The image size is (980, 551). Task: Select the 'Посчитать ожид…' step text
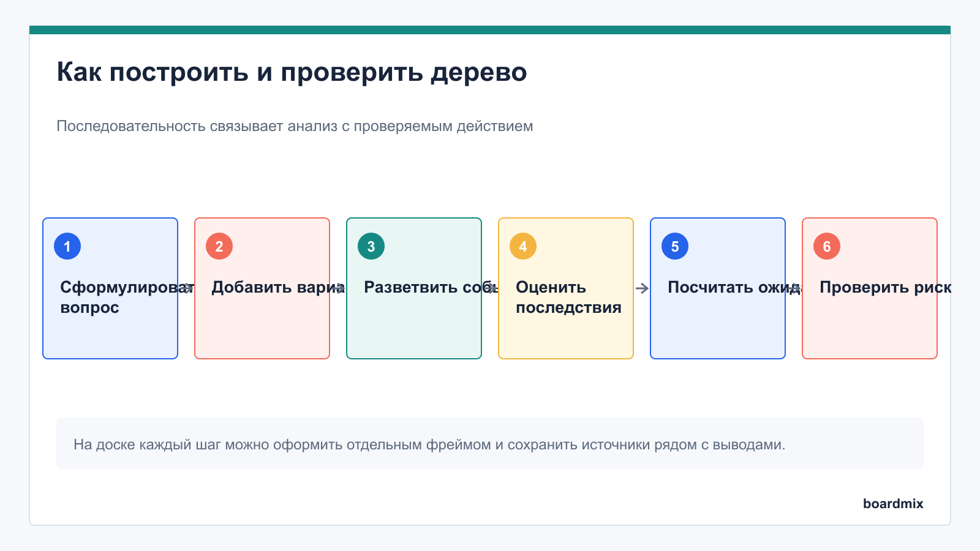pos(734,287)
